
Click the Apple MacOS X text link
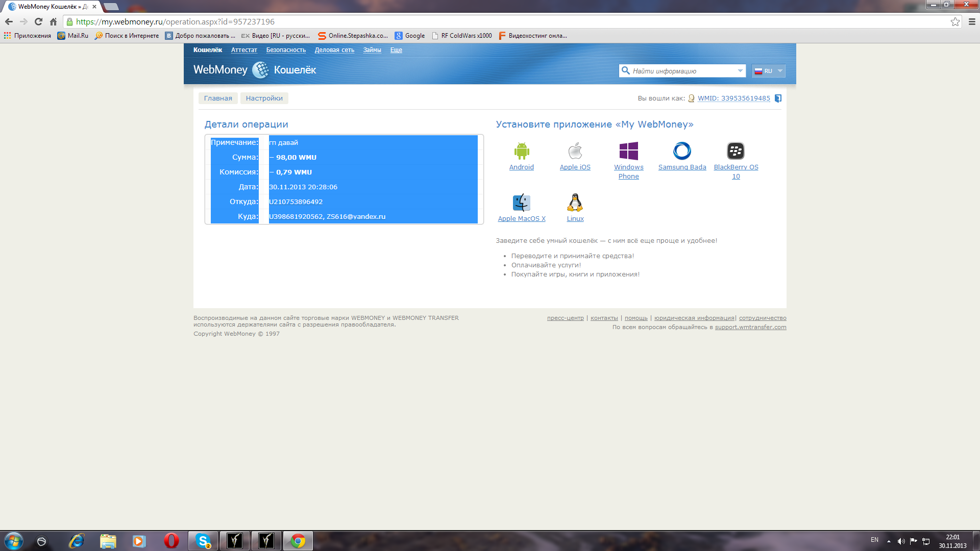pyautogui.click(x=522, y=219)
